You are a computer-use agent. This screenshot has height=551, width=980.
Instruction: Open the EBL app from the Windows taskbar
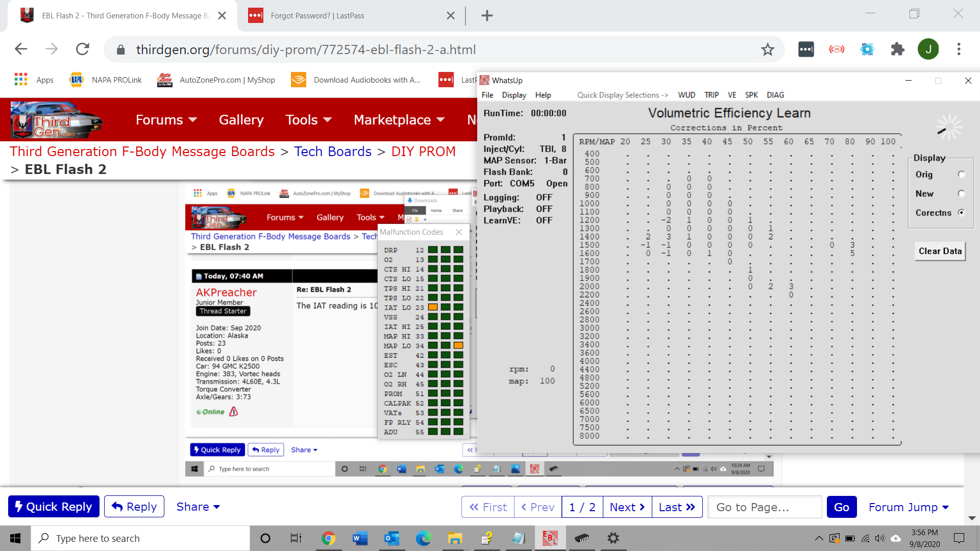550,538
